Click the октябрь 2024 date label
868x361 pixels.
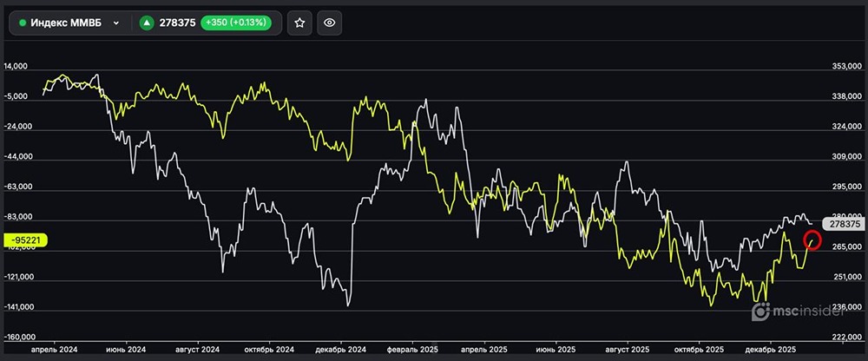tap(269, 351)
